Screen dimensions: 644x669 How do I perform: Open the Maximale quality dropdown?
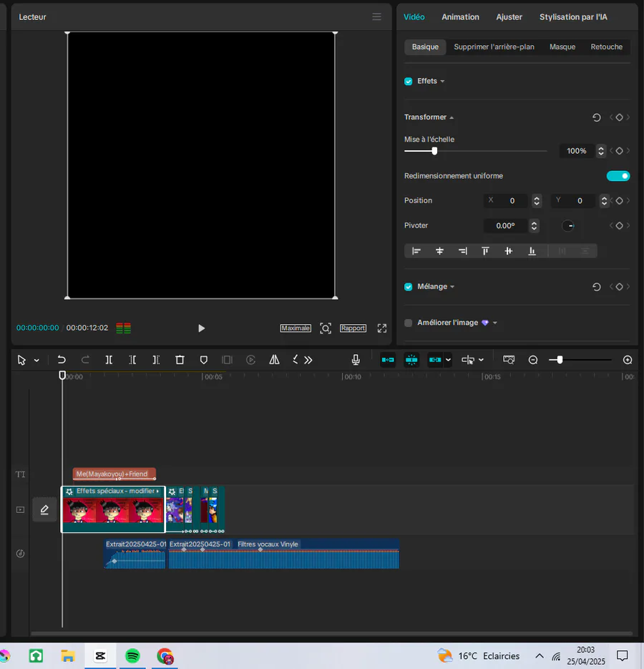pyautogui.click(x=296, y=328)
